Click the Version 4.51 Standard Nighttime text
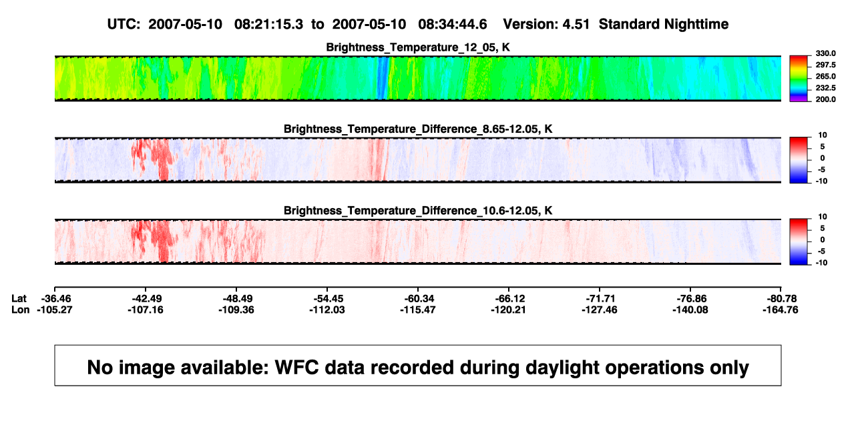 tap(616, 25)
